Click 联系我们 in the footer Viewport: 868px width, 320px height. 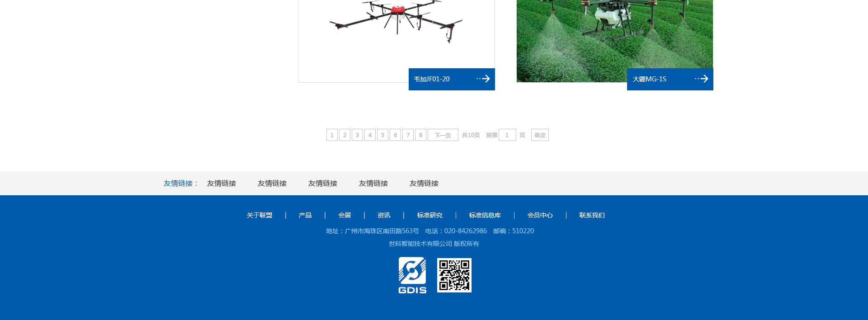[592, 215]
